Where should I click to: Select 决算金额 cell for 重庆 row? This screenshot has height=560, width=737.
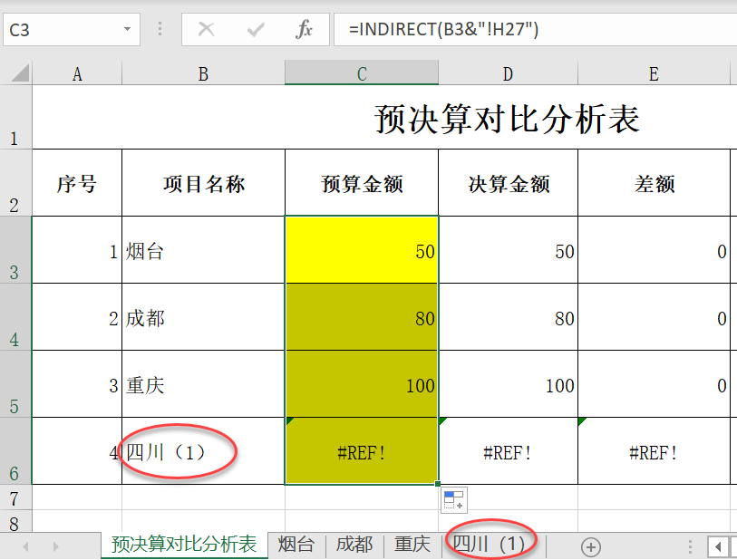[508, 384]
